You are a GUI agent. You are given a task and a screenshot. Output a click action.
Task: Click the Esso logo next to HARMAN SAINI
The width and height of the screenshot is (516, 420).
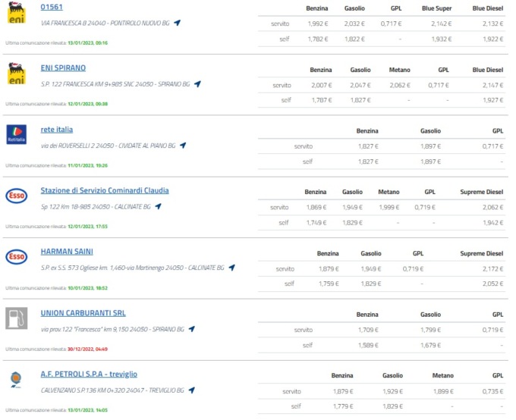coord(17,256)
